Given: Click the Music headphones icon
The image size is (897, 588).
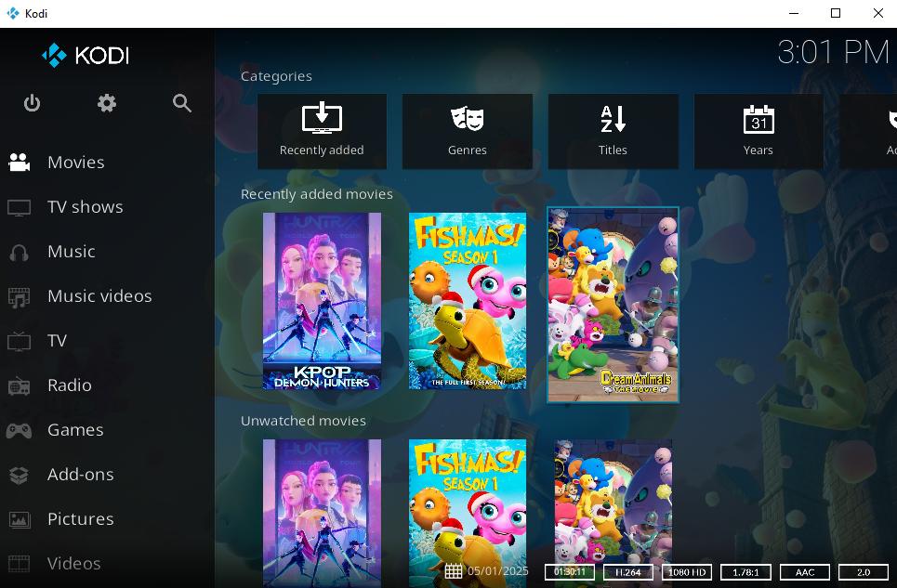Looking at the screenshot, I should pyautogui.click(x=19, y=252).
